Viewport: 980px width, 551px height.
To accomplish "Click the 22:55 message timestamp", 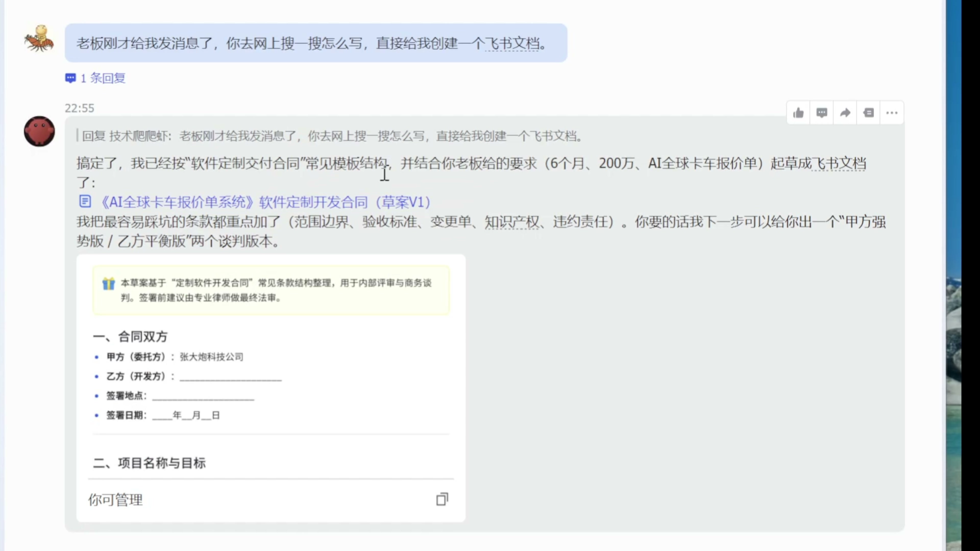I will tap(80, 108).
